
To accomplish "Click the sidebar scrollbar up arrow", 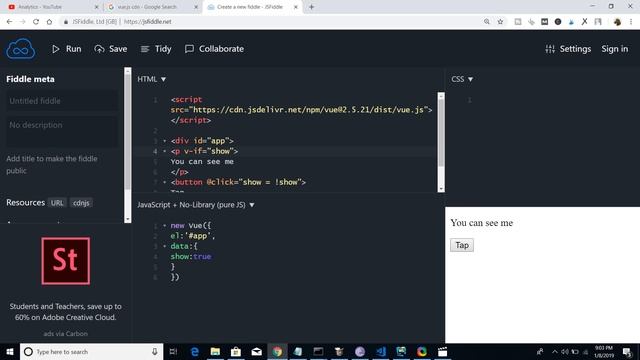I will (128, 71).
